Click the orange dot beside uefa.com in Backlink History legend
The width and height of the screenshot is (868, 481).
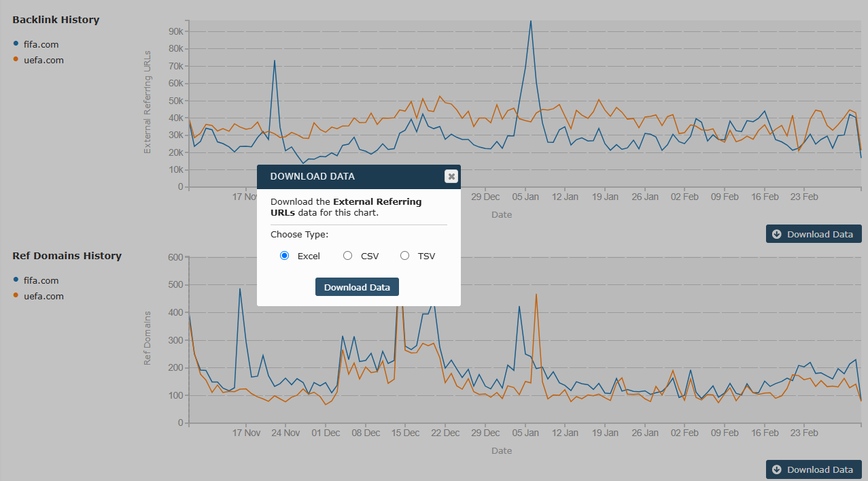coord(16,60)
